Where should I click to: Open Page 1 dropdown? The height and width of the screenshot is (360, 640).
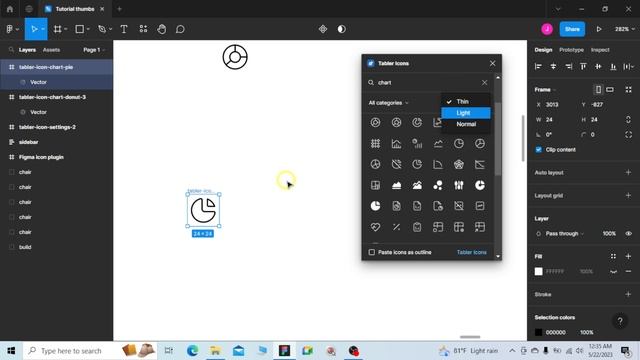tap(94, 50)
